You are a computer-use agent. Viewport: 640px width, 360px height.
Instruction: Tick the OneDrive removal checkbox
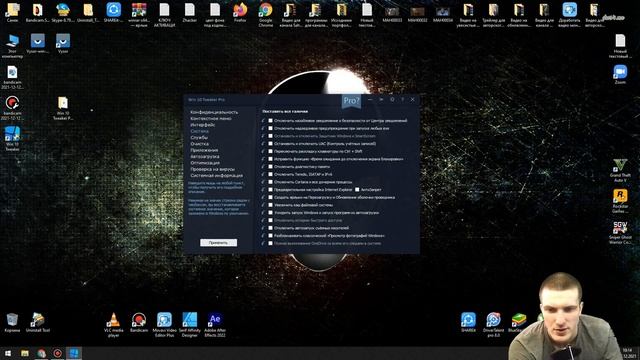point(270,243)
